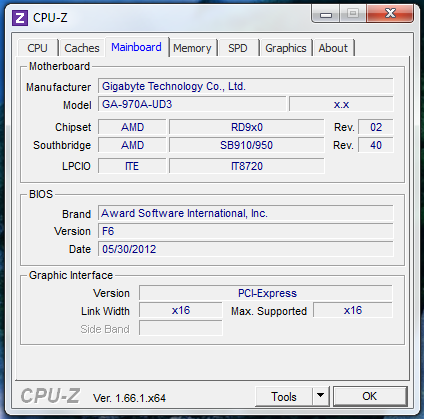Click the Southbridge vendor field AMD
The height and width of the screenshot is (419, 424).
click(132, 145)
